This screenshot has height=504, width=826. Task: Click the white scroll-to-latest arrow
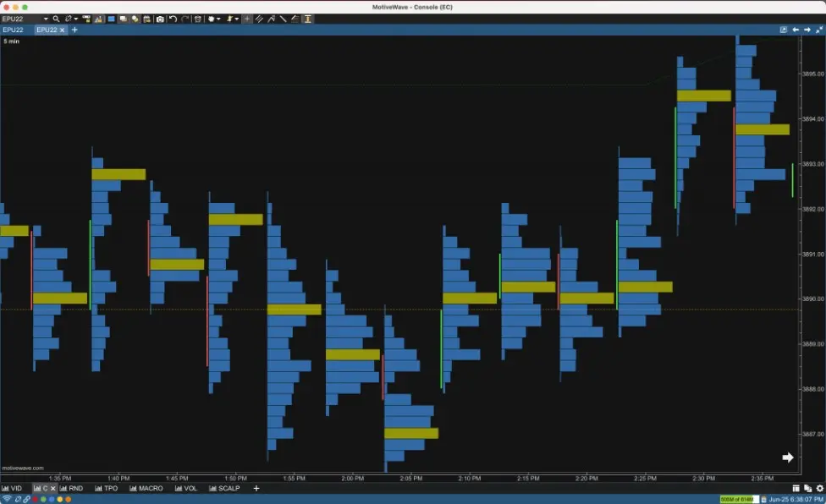(788, 457)
